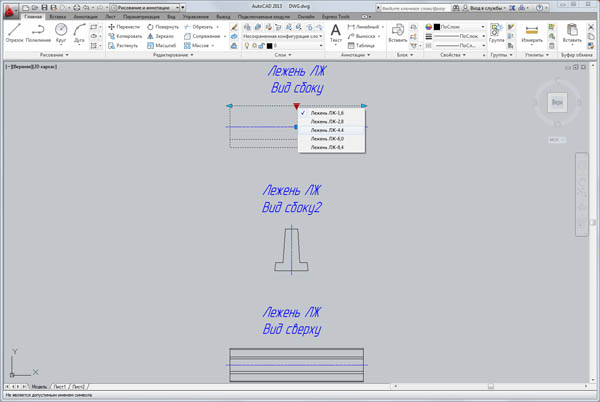Open the workspace dropdown Рисование и аннотации

pos(144,7)
